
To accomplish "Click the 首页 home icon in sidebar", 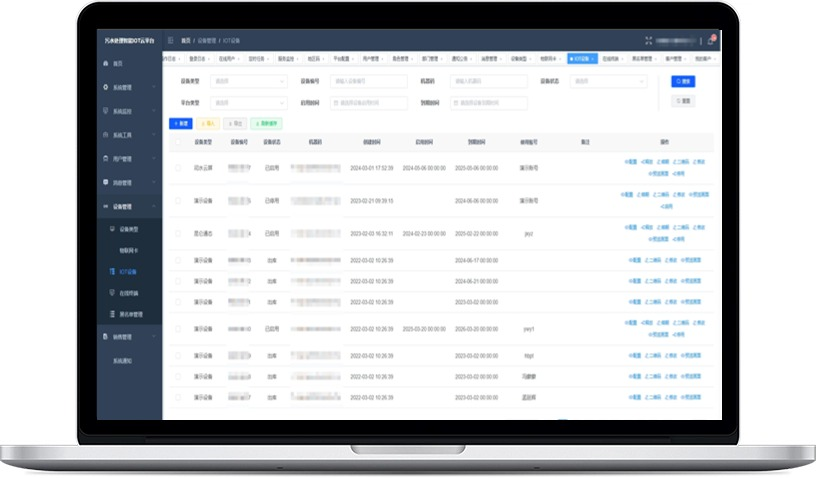I will [x=106, y=63].
